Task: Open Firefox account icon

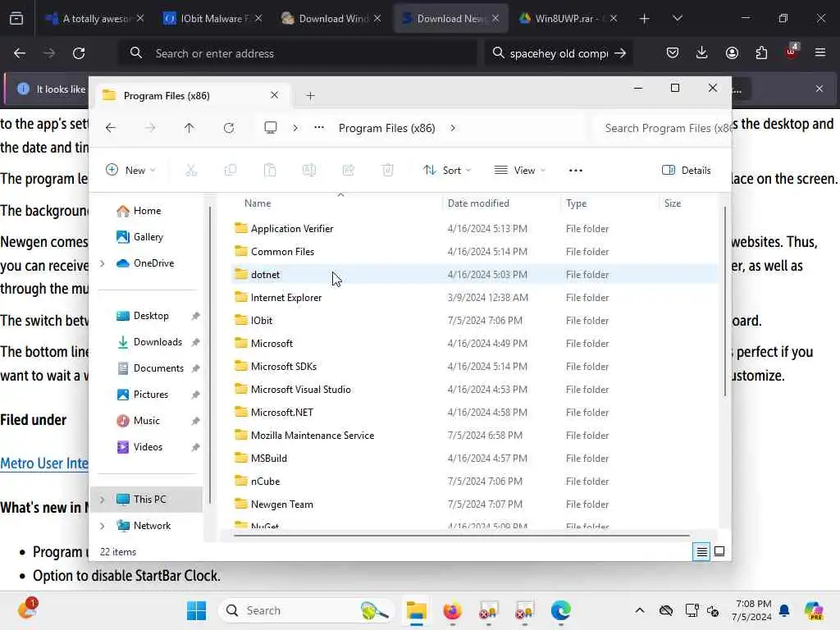Action: [732, 52]
